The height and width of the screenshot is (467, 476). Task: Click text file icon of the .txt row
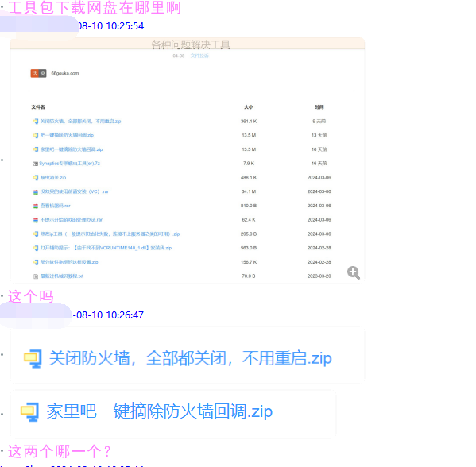pyautogui.click(x=36, y=276)
